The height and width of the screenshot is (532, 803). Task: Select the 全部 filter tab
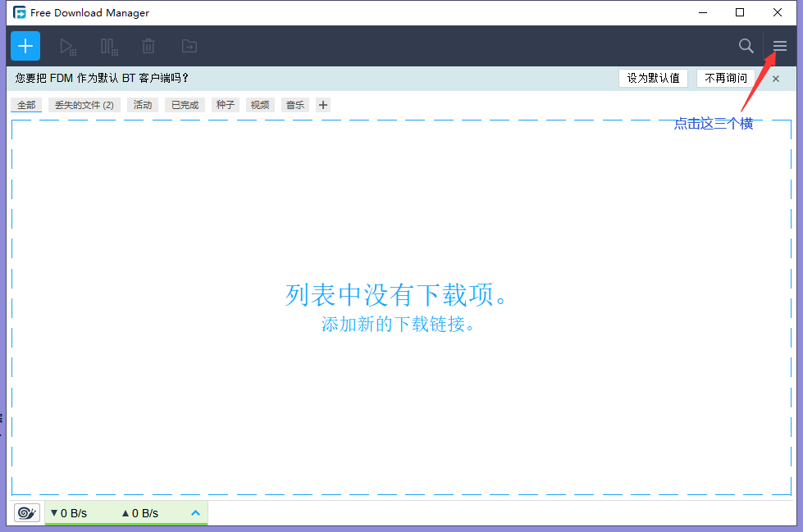point(26,105)
